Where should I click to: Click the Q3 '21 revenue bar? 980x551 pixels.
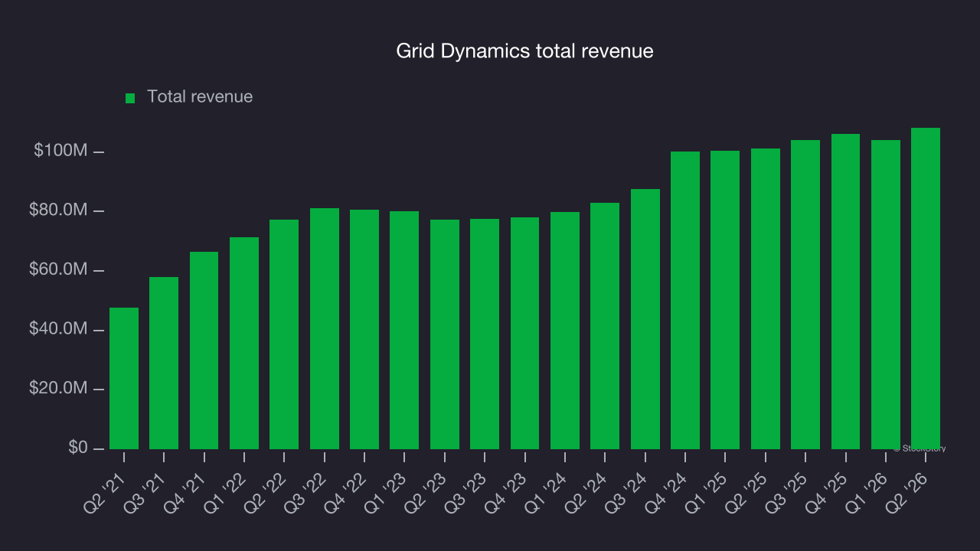click(164, 363)
